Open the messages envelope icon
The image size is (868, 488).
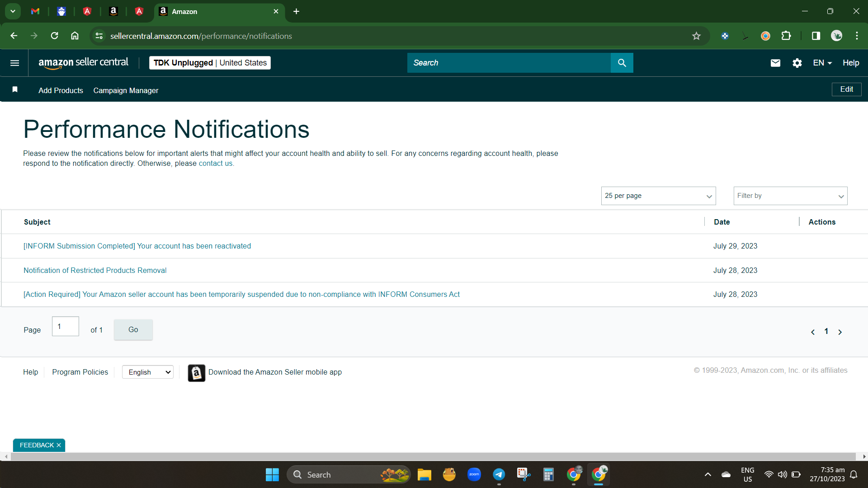click(775, 63)
